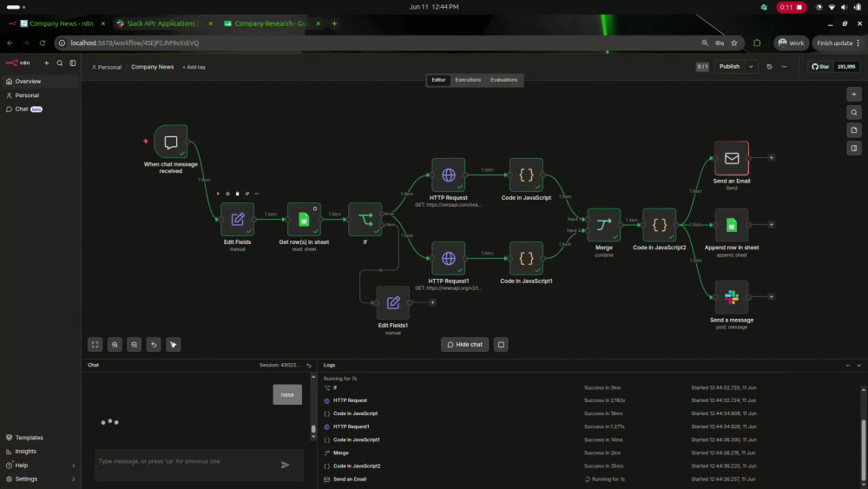Create new item with sidebar plus

[x=47, y=63]
